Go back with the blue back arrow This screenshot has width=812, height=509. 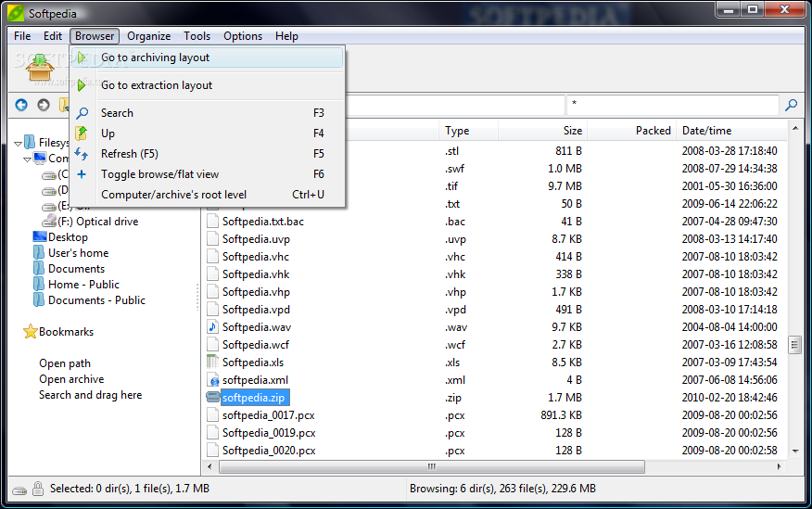coord(21,105)
